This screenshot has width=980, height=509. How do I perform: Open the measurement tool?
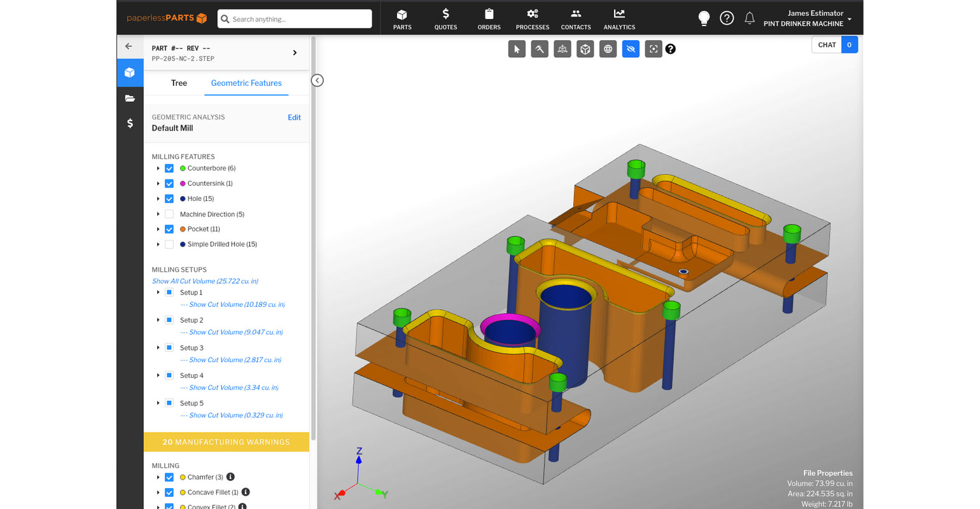(540, 48)
